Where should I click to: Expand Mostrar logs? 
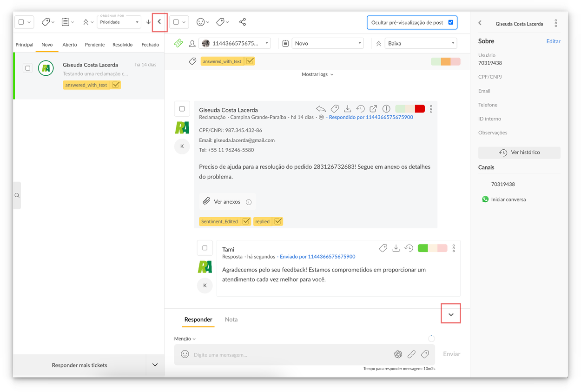coord(317,74)
